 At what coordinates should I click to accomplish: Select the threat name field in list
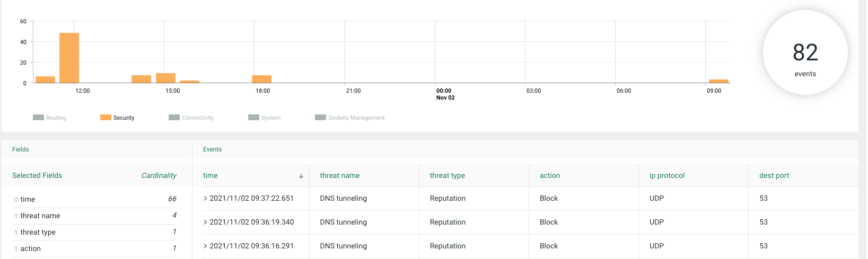click(x=94, y=216)
